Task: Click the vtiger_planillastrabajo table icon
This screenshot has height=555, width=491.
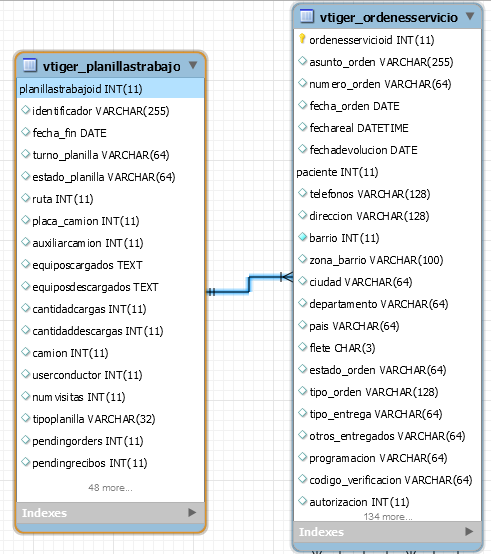Action: point(30,65)
